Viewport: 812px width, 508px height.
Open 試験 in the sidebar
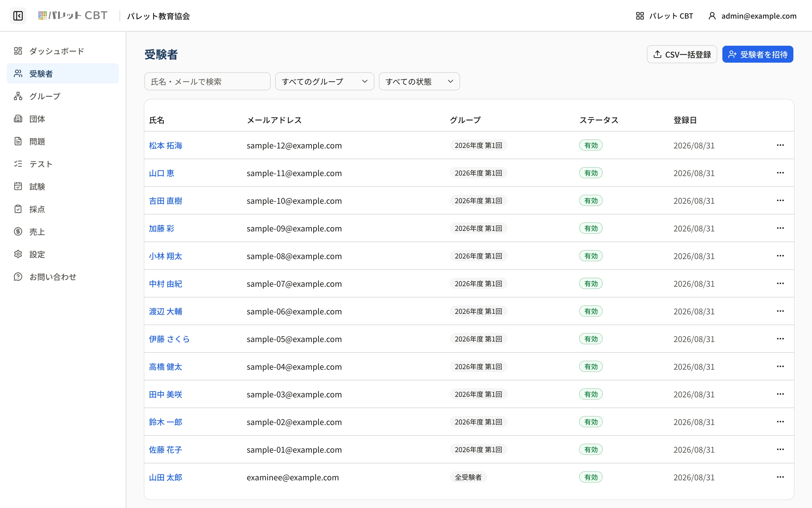click(63, 187)
